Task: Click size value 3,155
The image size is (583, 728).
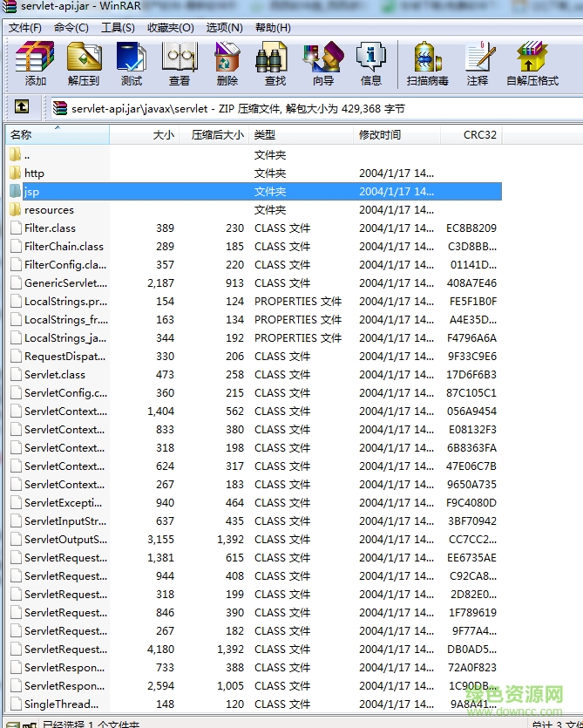Action: tap(160, 540)
